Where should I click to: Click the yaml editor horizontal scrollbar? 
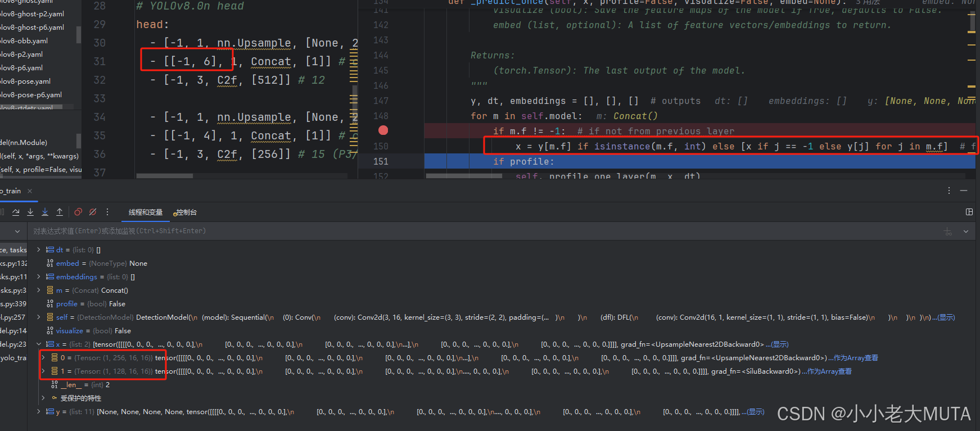pos(165,176)
